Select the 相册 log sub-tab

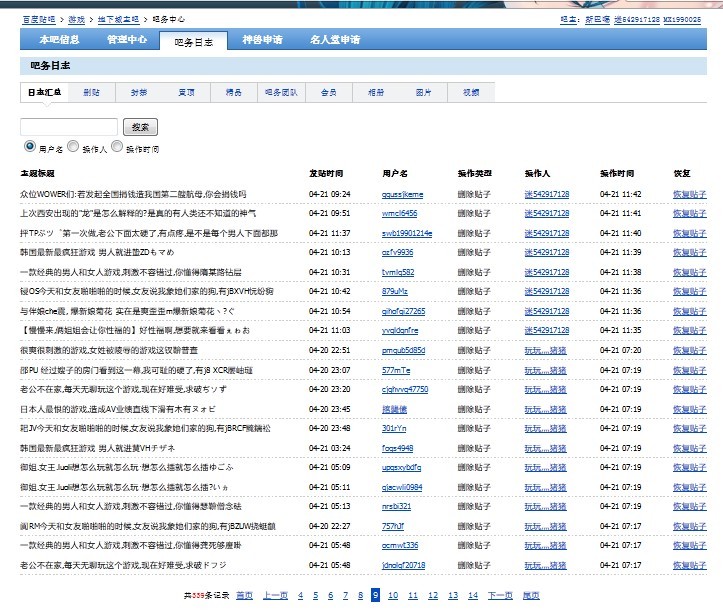coord(376,92)
